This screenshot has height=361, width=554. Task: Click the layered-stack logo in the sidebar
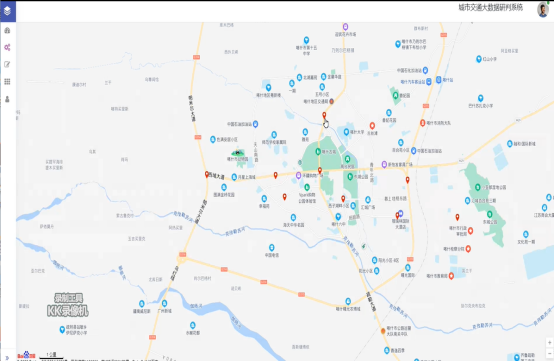[7, 11]
